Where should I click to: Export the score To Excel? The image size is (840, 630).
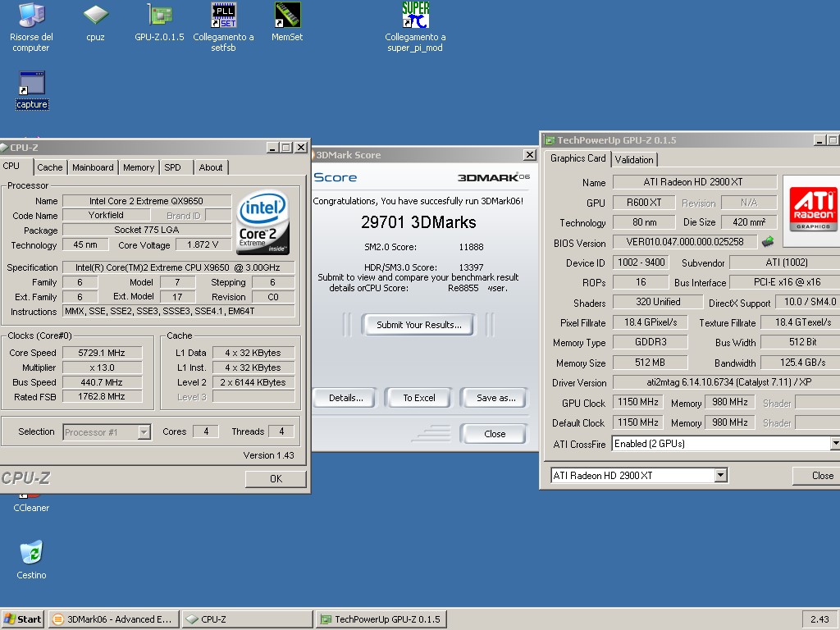(x=419, y=398)
